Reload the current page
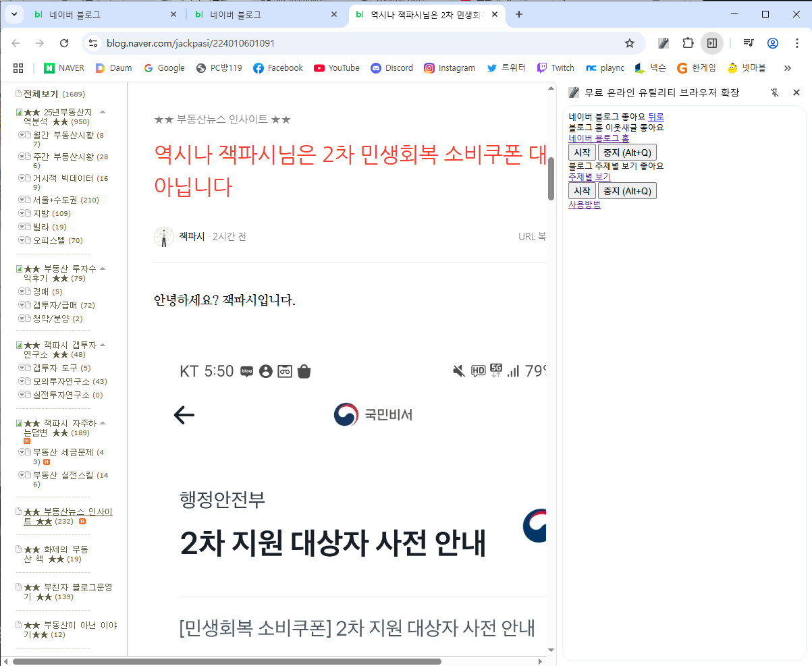This screenshot has height=666, width=812. pyautogui.click(x=64, y=43)
